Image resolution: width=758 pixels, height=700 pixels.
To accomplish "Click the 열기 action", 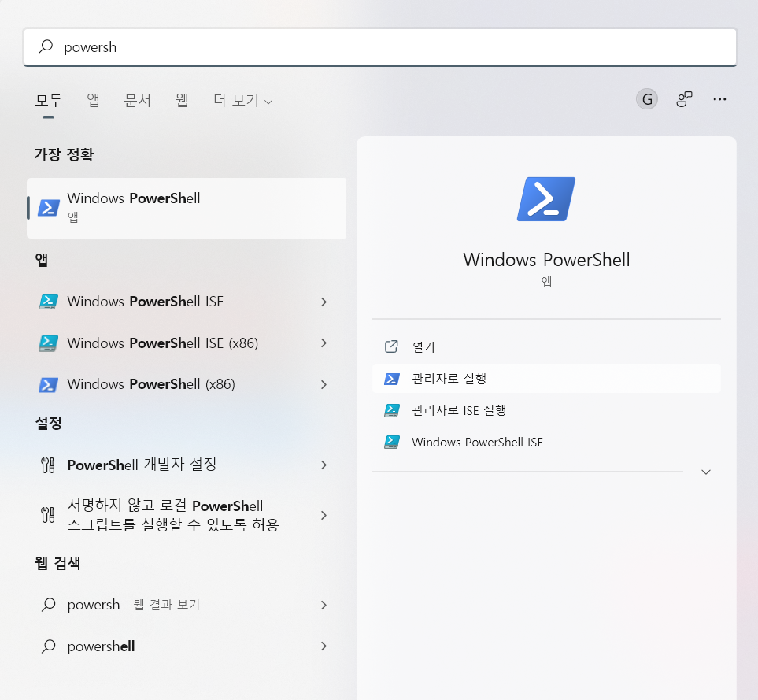I will pyautogui.click(x=546, y=346).
